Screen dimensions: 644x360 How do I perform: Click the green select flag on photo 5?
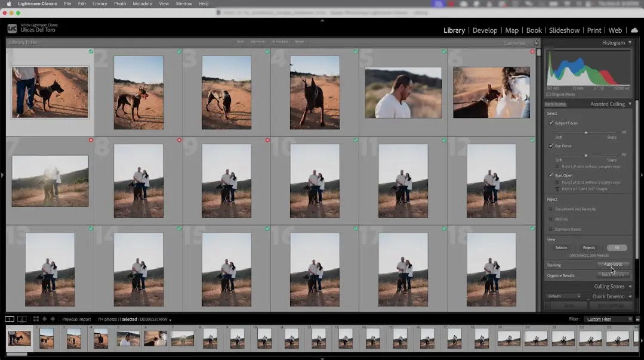point(444,52)
